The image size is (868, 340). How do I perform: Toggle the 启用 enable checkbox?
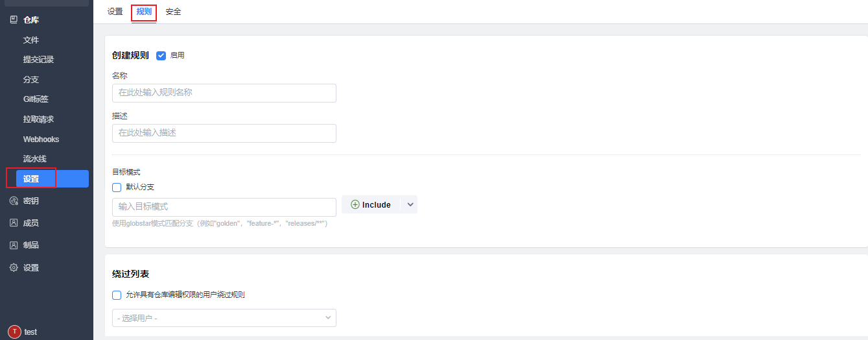161,56
